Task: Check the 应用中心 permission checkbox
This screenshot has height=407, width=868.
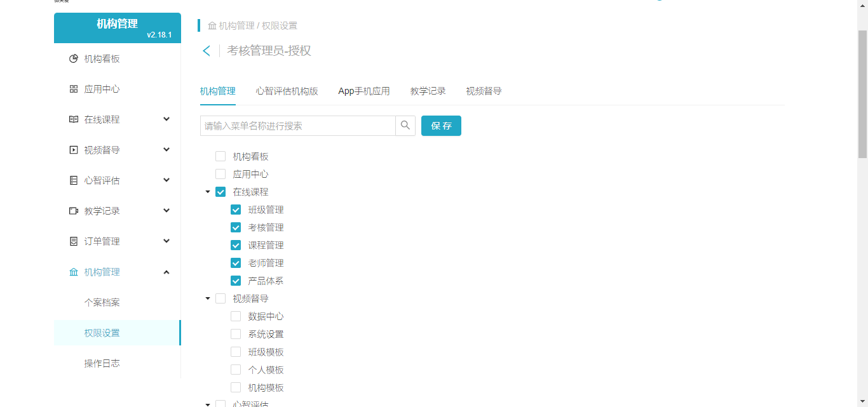Action: 220,174
